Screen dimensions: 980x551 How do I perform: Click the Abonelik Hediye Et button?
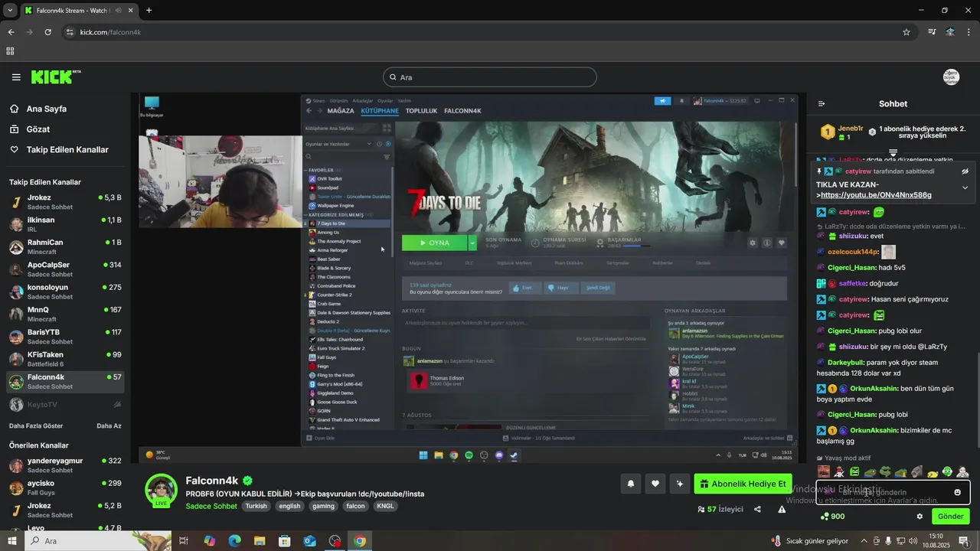point(743,484)
